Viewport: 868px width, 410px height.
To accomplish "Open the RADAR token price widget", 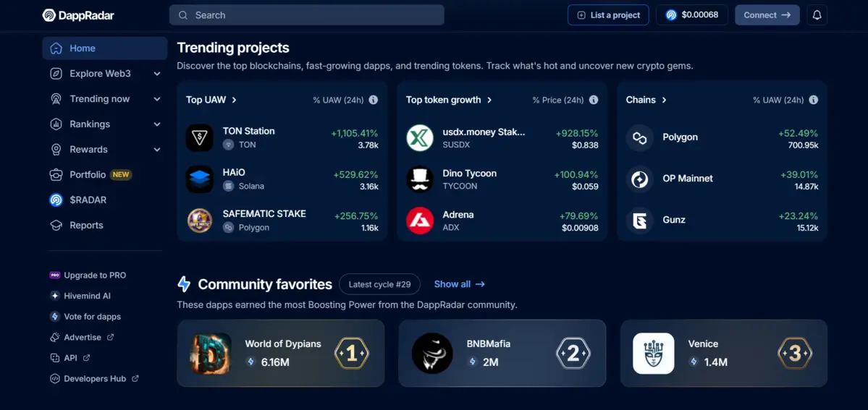I will point(691,15).
